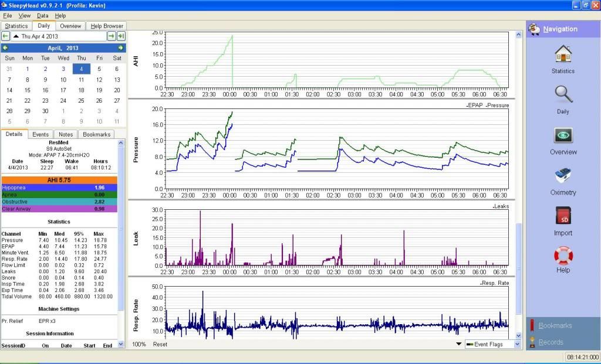Open Statistics via the house icon in Navigation
This screenshot has height=364, width=601.
click(x=563, y=54)
